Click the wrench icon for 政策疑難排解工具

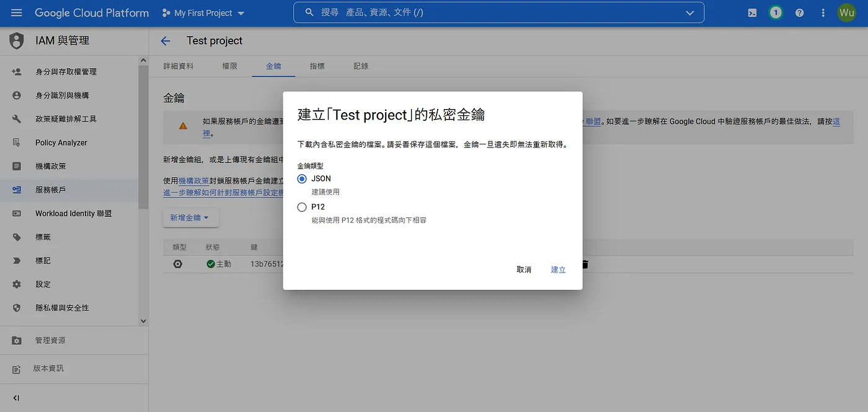(x=17, y=119)
